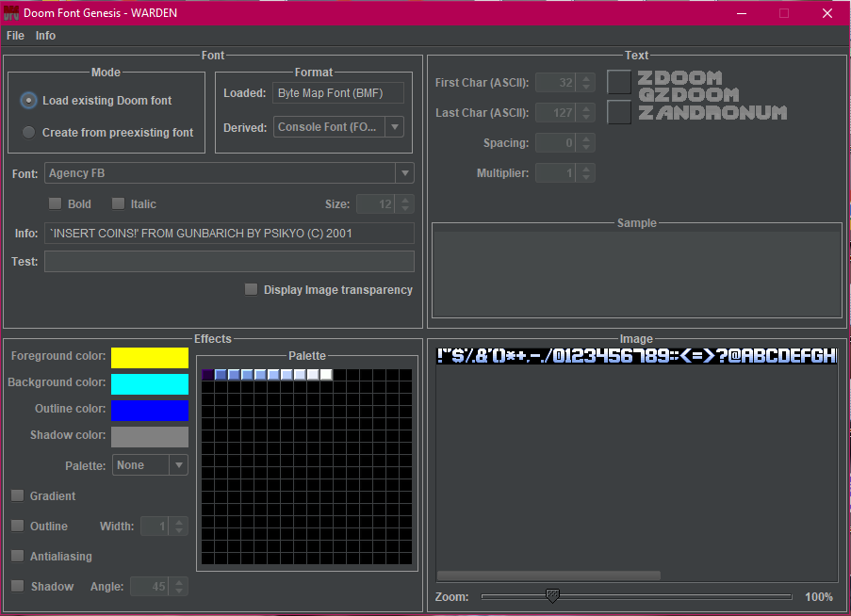Decrease Multiplier value
Viewport: 851px width, 616px height.
(x=586, y=178)
